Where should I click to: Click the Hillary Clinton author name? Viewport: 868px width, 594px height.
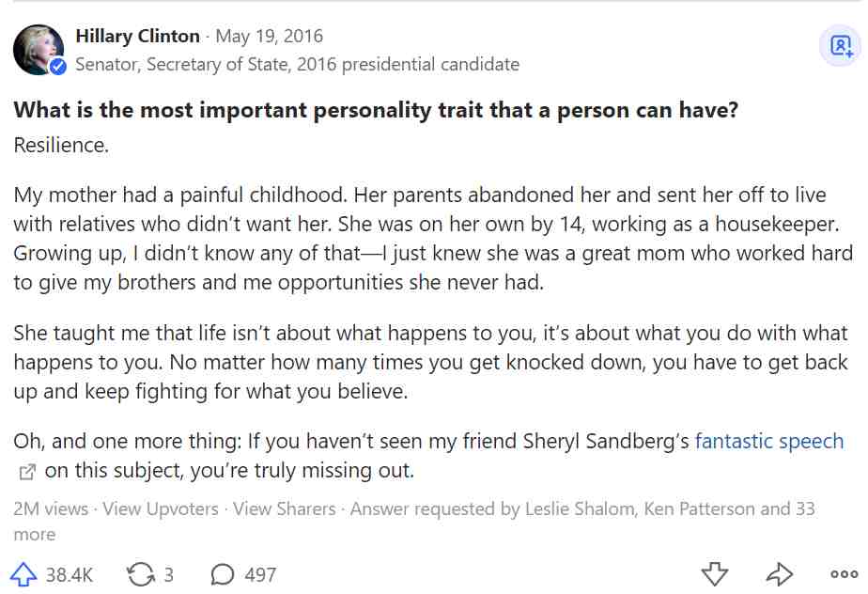coord(137,36)
